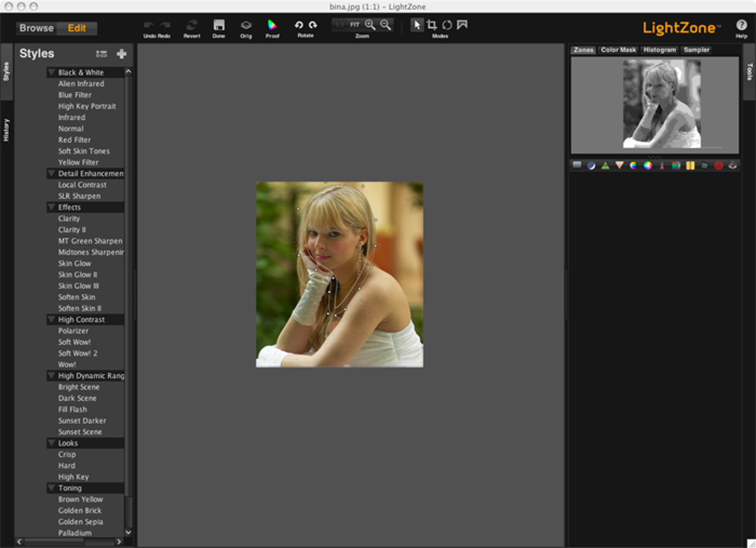Viewport: 756px width, 548px height.
Task: Toggle the Edit mode button
Action: pyautogui.click(x=77, y=28)
